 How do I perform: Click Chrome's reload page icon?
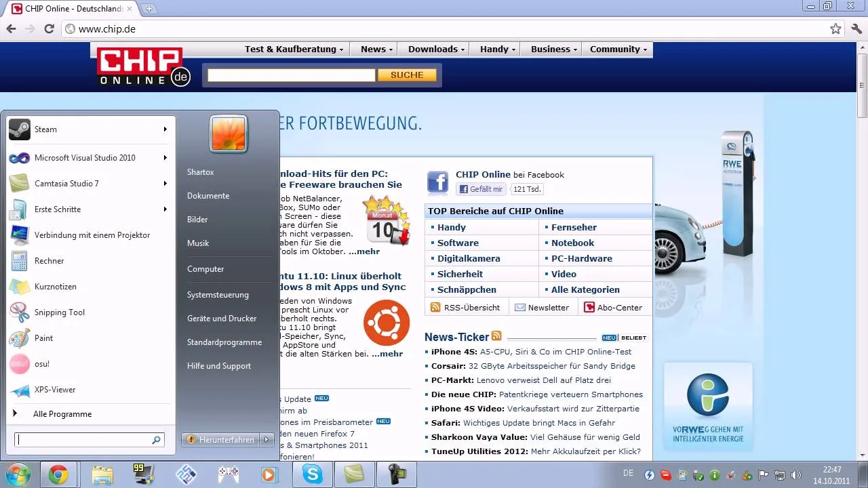(49, 29)
